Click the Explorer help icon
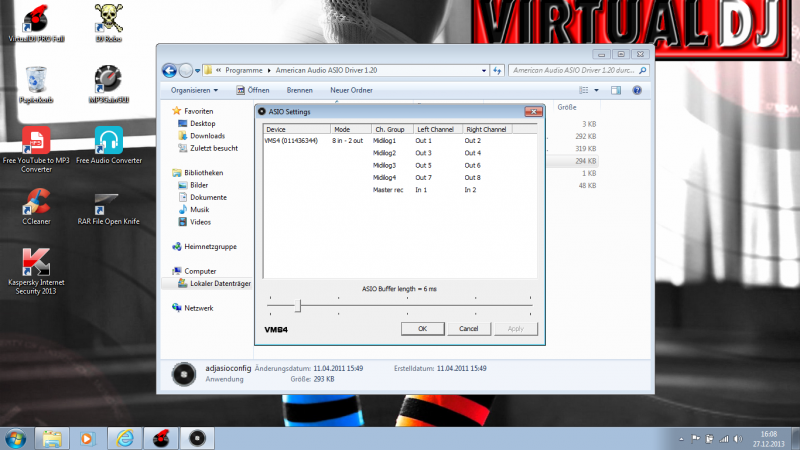The height and width of the screenshot is (450, 800). point(637,90)
